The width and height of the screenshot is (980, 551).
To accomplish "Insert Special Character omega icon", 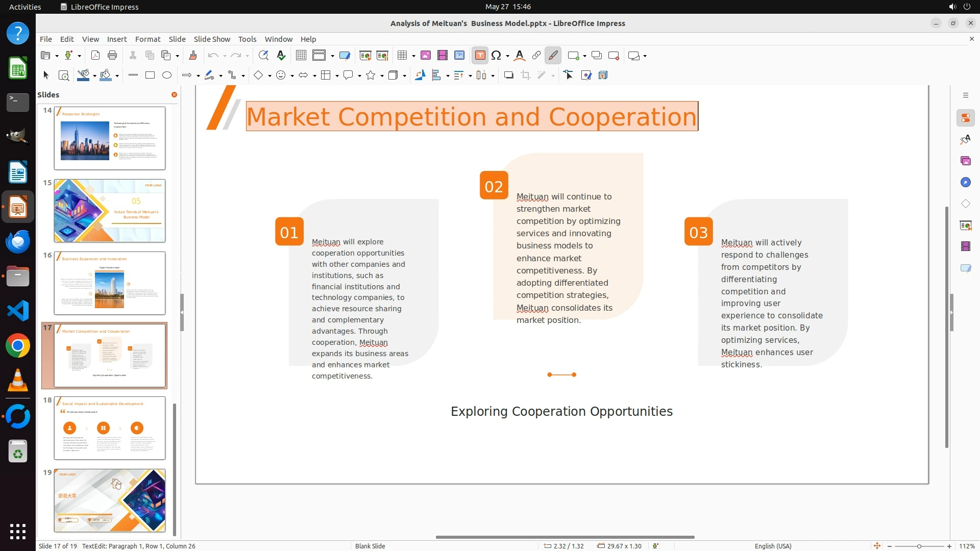I will (496, 56).
